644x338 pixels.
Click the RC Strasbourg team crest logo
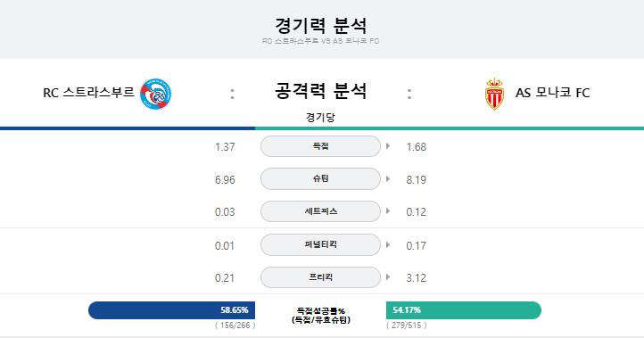tap(156, 94)
